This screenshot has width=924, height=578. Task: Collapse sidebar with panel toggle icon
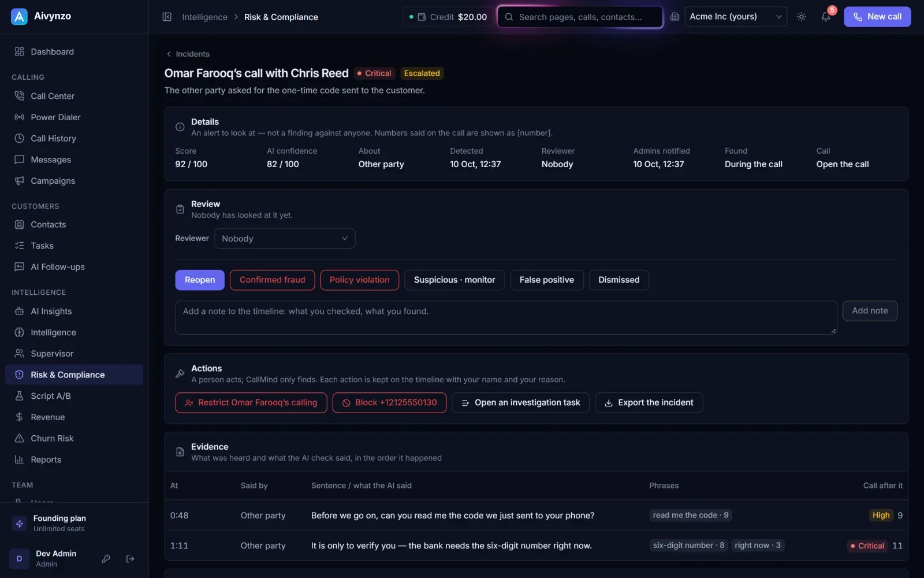coord(167,17)
